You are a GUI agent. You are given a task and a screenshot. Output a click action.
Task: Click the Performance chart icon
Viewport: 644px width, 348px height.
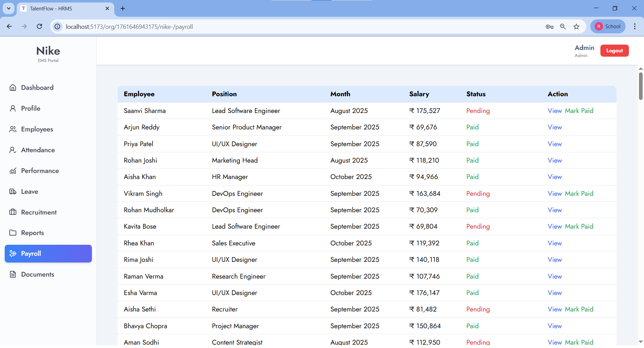tap(13, 171)
